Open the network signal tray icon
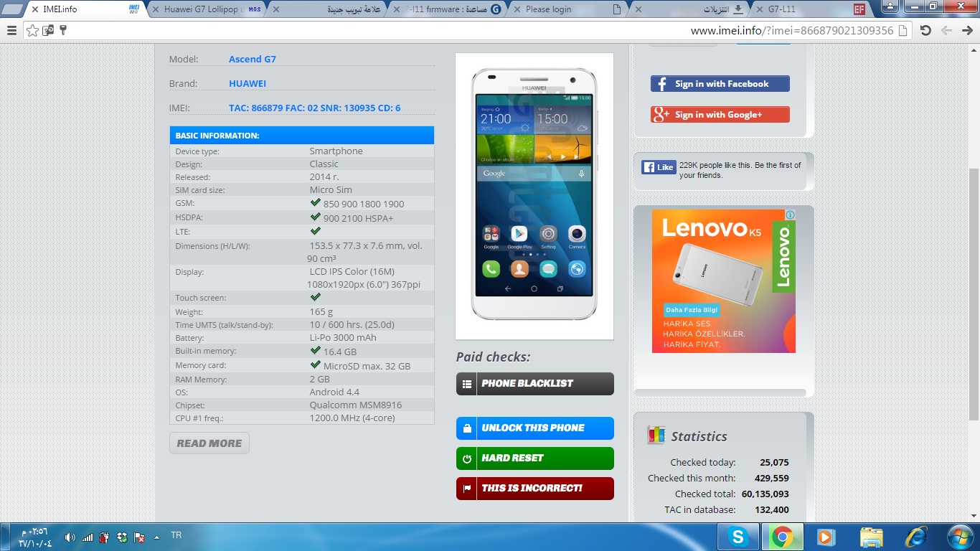980x551 pixels. pyautogui.click(x=87, y=537)
